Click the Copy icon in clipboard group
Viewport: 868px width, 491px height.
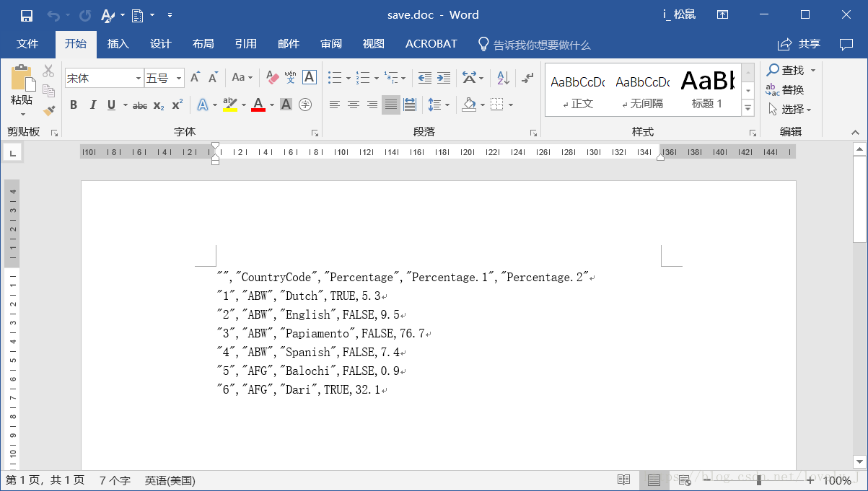point(48,91)
